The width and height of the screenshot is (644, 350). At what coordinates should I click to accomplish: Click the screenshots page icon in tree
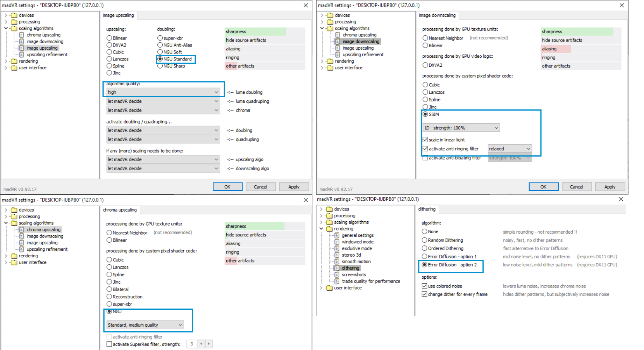[337, 275]
